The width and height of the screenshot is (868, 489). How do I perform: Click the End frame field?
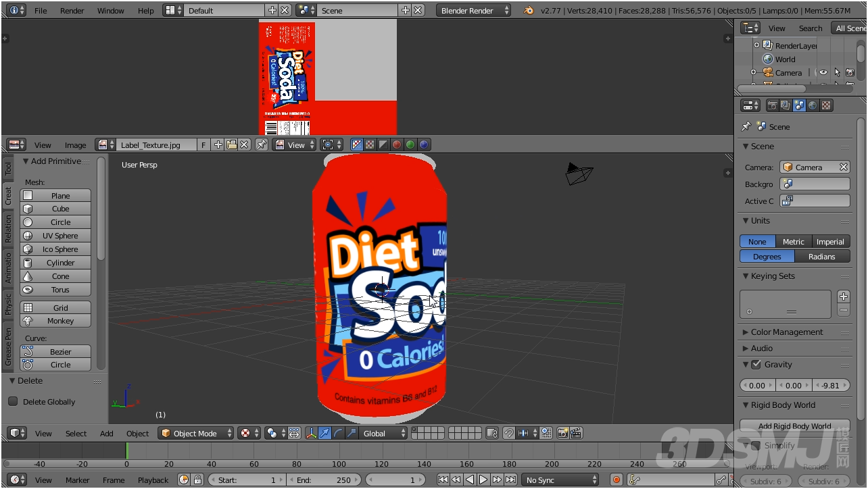pos(324,480)
